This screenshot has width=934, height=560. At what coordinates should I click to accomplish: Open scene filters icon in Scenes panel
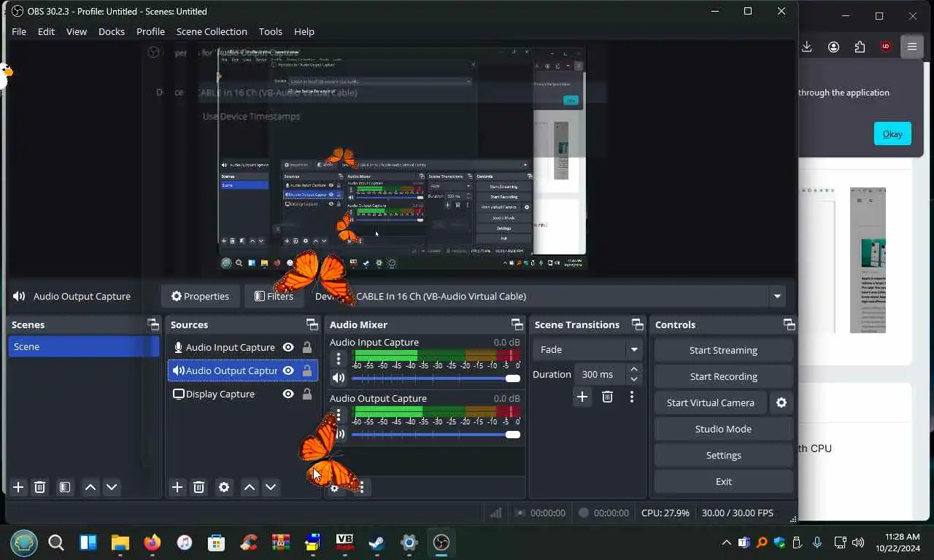65,487
